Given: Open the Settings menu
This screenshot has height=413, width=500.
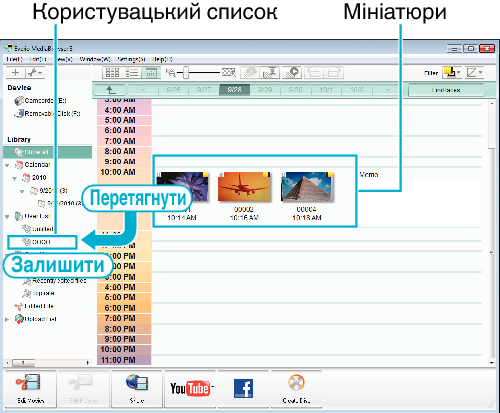Looking at the screenshot, I should coord(131,59).
